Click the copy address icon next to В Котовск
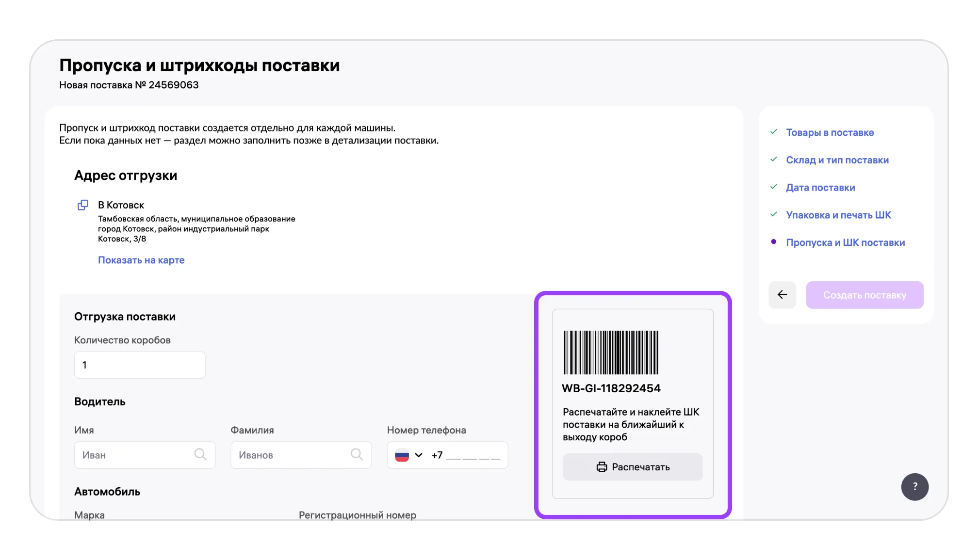This screenshot has width=978, height=560. (83, 205)
